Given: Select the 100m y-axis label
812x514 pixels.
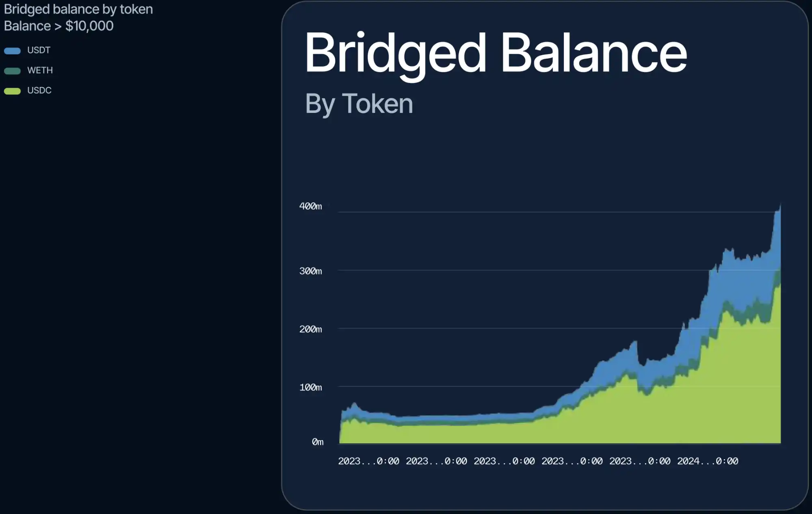Looking at the screenshot, I should click(310, 387).
